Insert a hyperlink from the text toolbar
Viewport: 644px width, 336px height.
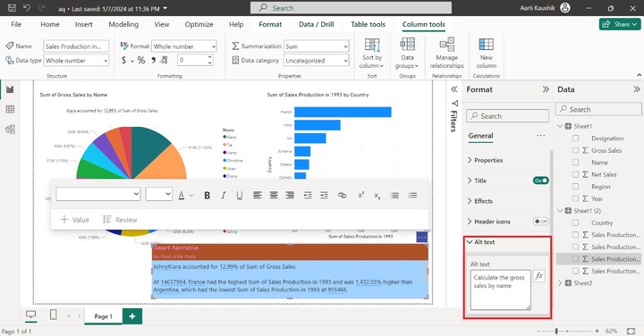342,196
